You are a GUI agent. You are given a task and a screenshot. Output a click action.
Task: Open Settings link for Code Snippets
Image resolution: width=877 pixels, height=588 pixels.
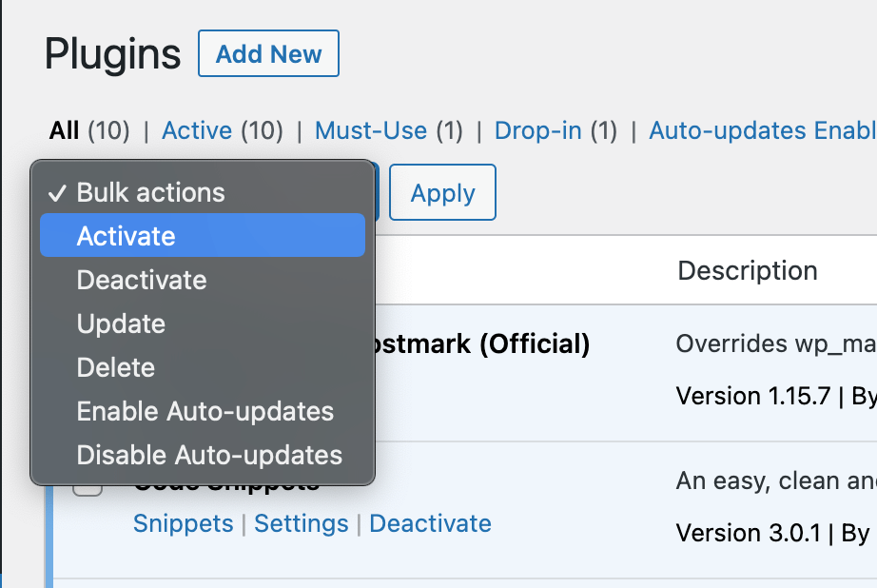[x=301, y=523]
